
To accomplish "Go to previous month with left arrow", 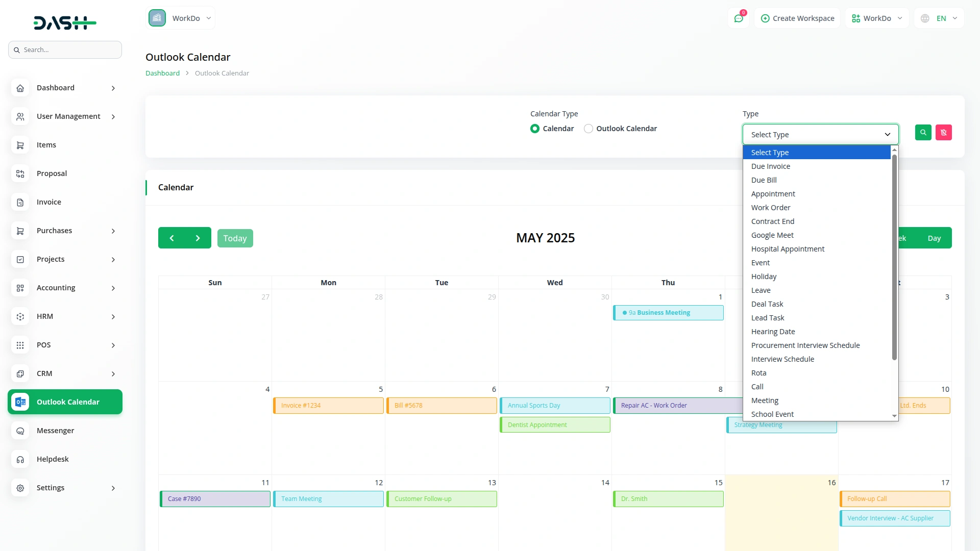I will coord(171,238).
